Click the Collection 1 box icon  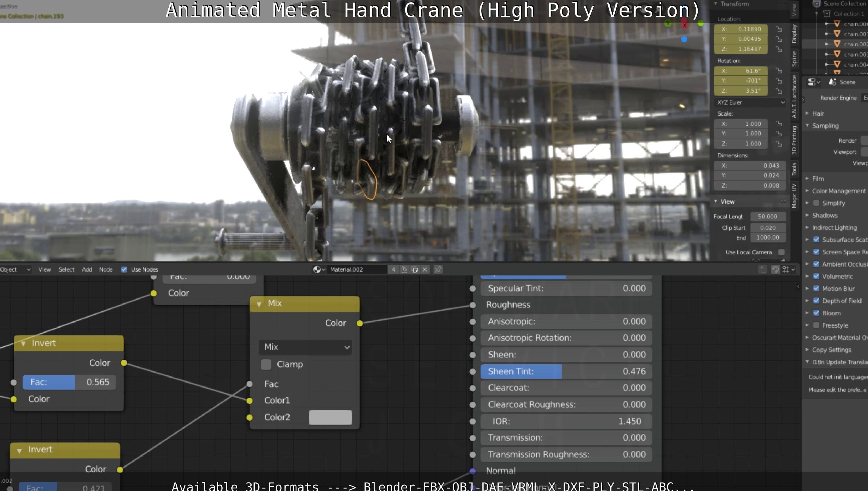coord(827,14)
